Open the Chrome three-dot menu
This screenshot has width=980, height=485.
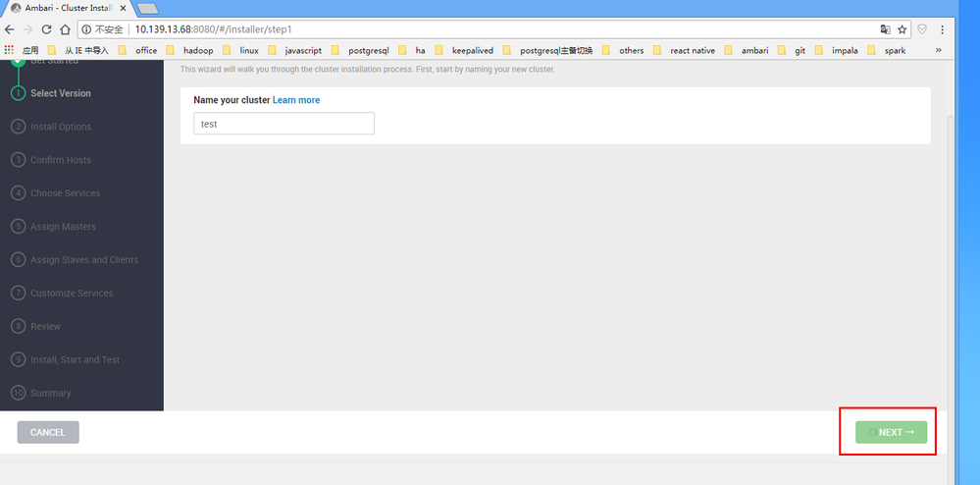point(943,29)
